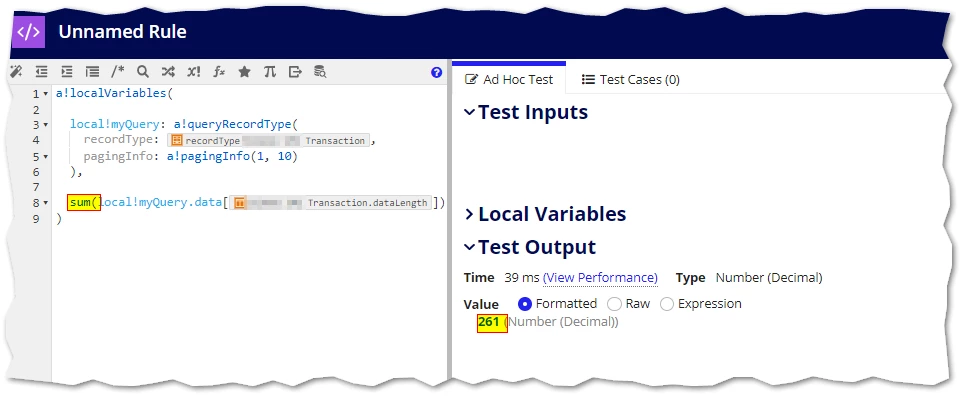Click the magic wand format icon
Image resolution: width=962 pixels, height=396 pixels.
click(17, 72)
